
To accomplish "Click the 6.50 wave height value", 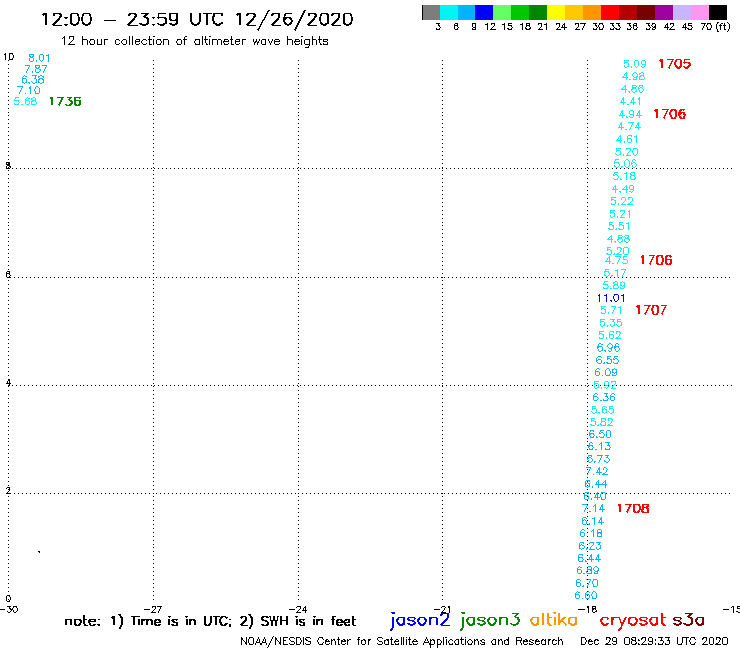I will 600,434.
